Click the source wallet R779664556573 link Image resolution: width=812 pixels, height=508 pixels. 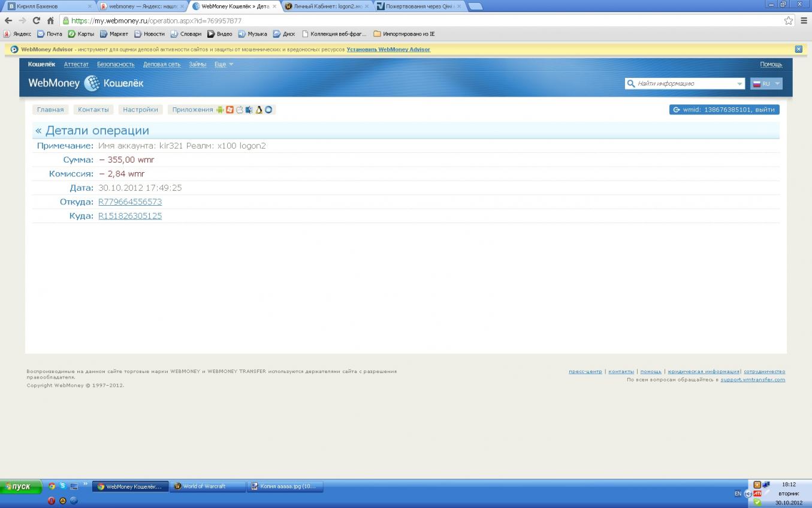click(x=130, y=202)
